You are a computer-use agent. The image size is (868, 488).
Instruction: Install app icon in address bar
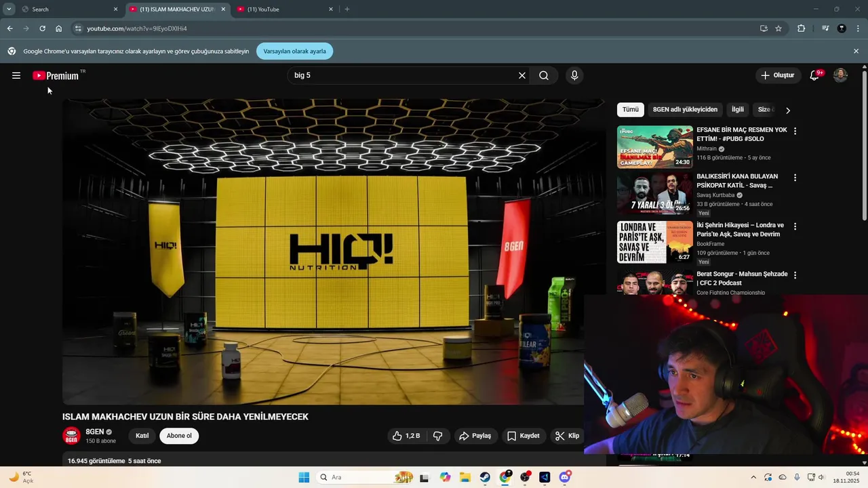pyautogui.click(x=764, y=28)
